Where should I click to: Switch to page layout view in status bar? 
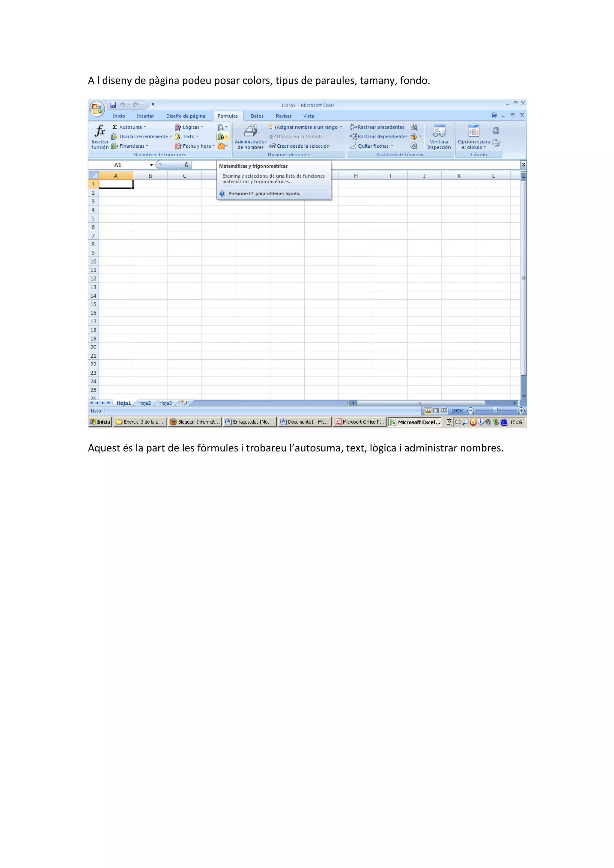pos(436,411)
